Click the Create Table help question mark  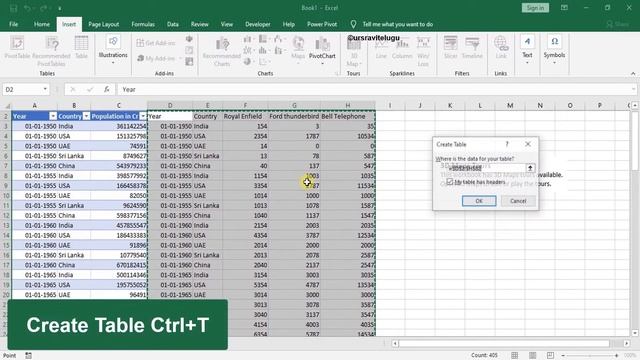pos(507,144)
